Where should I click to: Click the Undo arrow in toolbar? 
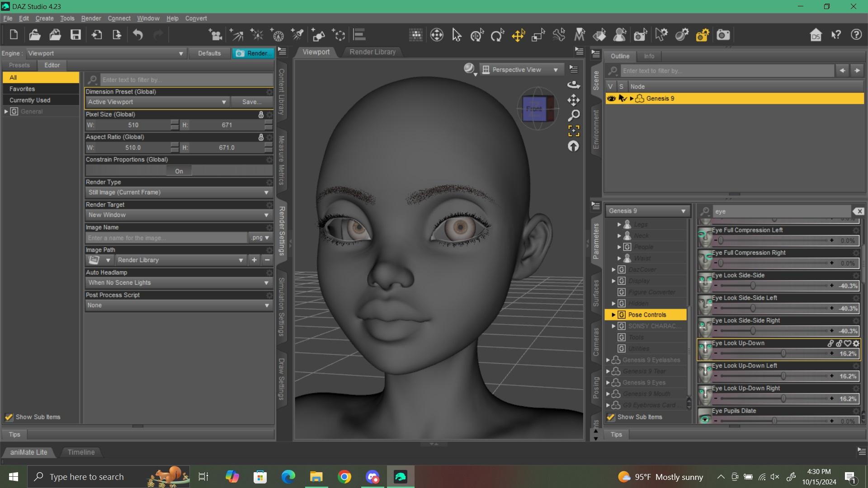click(x=138, y=35)
